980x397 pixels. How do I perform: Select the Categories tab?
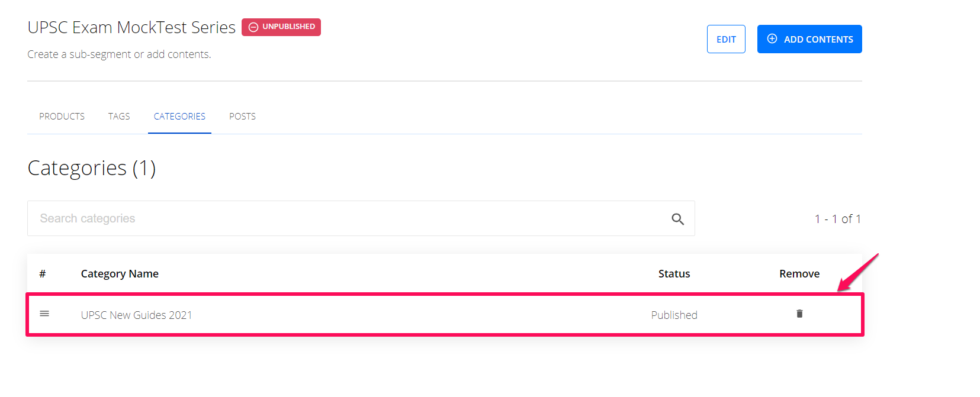click(x=179, y=117)
